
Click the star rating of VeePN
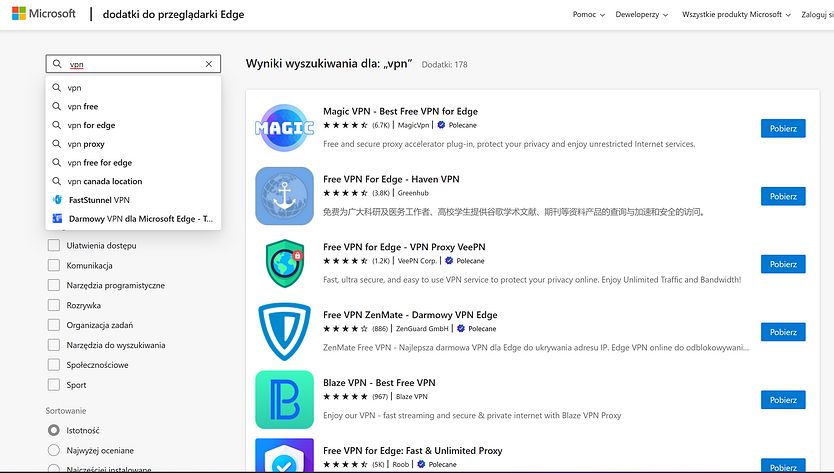(x=345, y=261)
